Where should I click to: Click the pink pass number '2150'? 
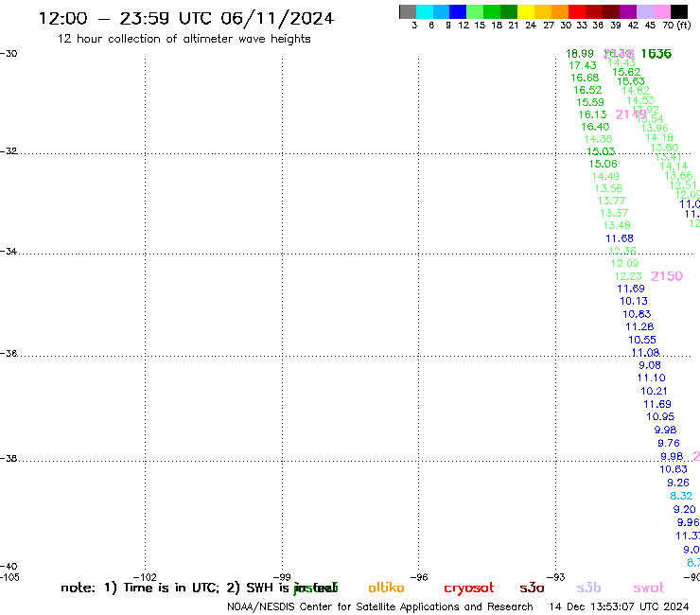pyautogui.click(x=667, y=276)
